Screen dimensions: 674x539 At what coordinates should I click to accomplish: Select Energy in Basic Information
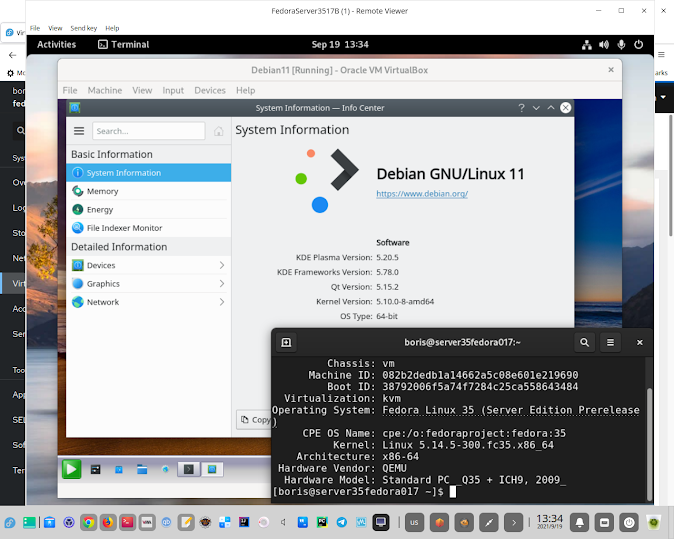tap(149, 210)
